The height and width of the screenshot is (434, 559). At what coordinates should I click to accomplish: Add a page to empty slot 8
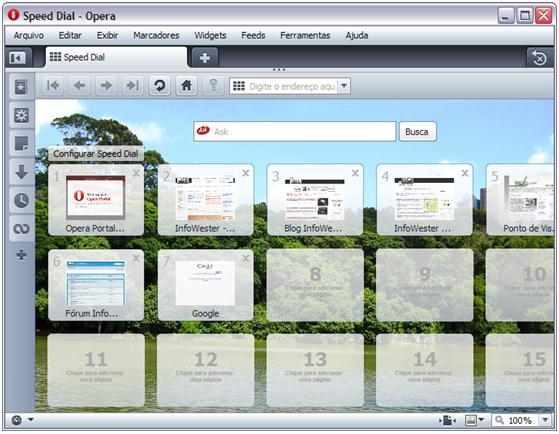coord(315,285)
